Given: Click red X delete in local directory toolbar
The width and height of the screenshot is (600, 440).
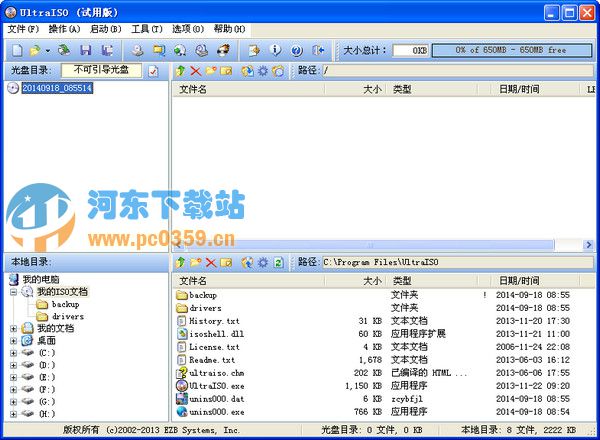Looking at the screenshot, I should pyautogui.click(x=211, y=262).
